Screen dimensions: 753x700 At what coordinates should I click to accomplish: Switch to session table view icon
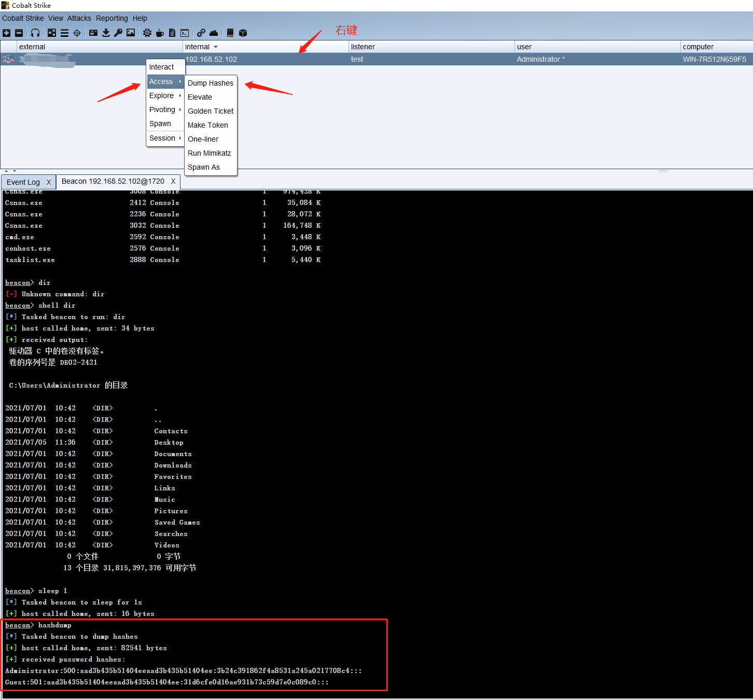64,33
